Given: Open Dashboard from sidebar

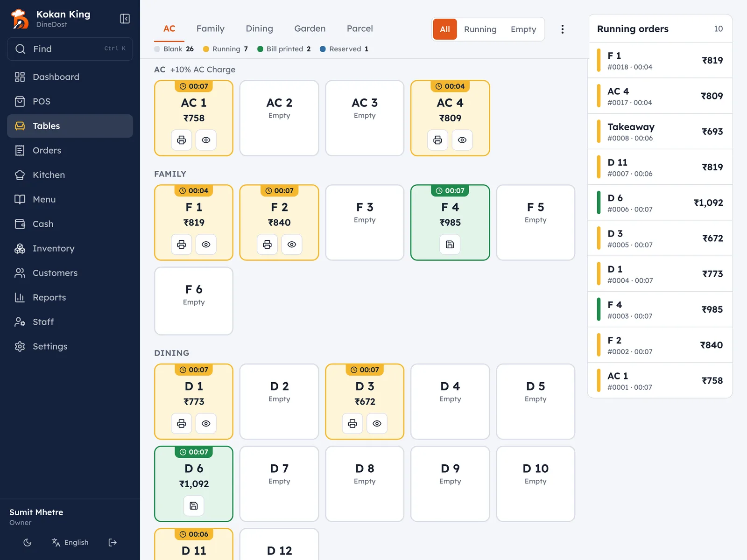Looking at the screenshot, I should coord(70,77).
